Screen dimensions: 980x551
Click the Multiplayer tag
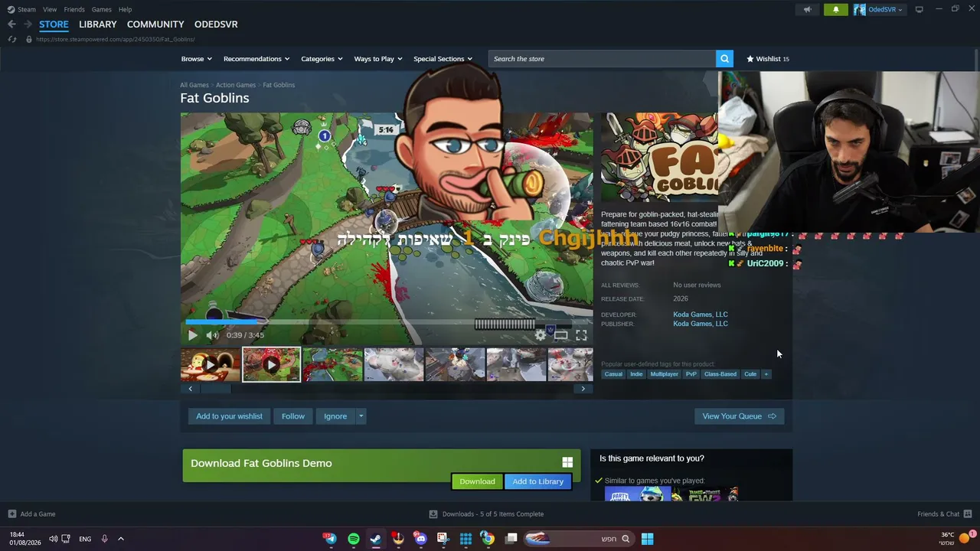tap(664, 374)
